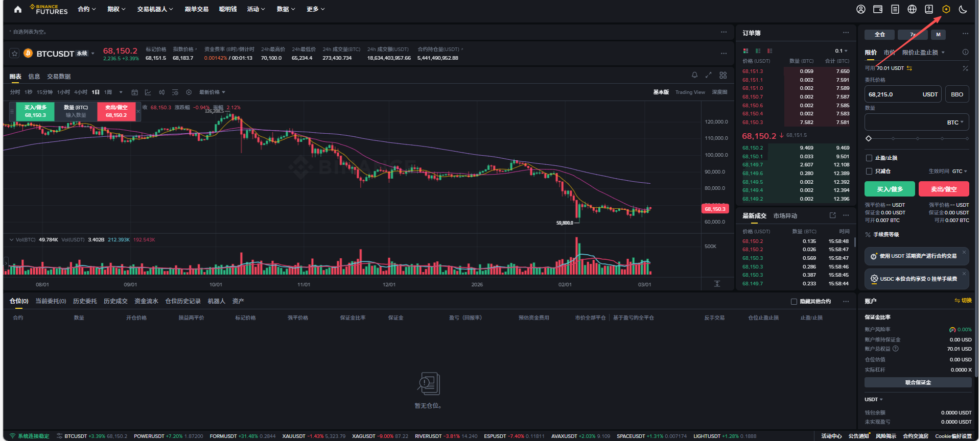Switch to 历史委托 tab
The height and width of the screenshot is (441, 980).
(x=85, y=301)
